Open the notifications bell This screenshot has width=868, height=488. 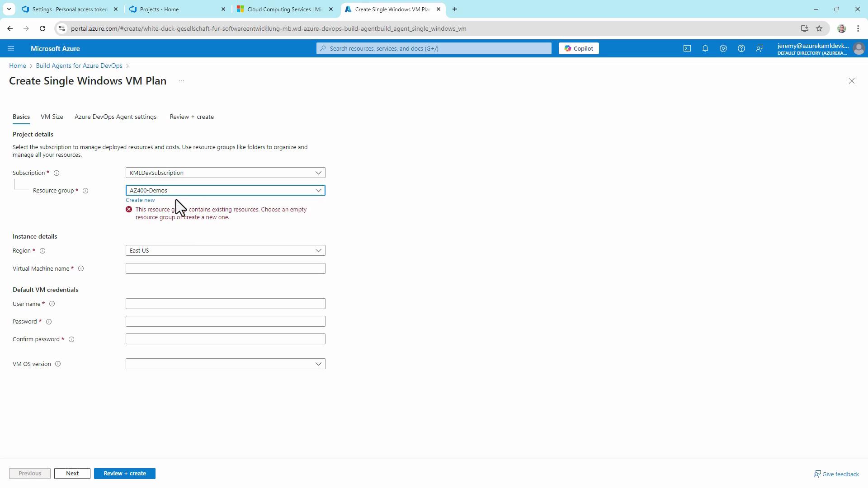click(x=705, y=48)
